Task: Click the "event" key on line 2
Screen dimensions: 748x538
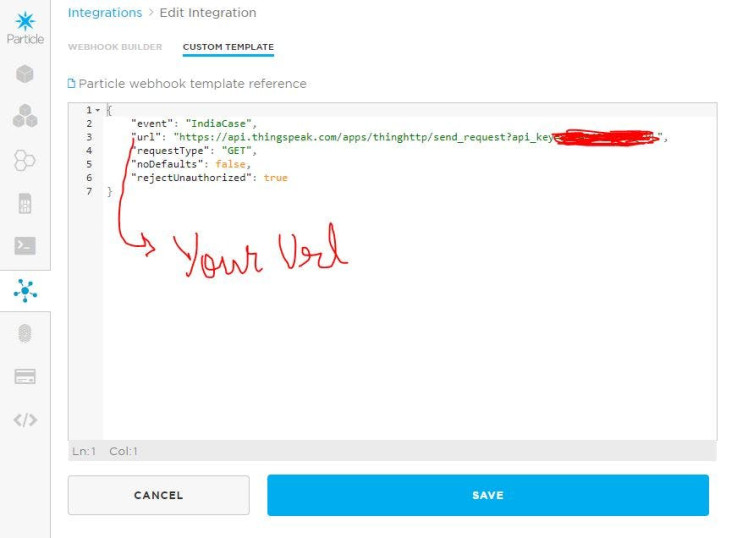Action: point(152,124)
